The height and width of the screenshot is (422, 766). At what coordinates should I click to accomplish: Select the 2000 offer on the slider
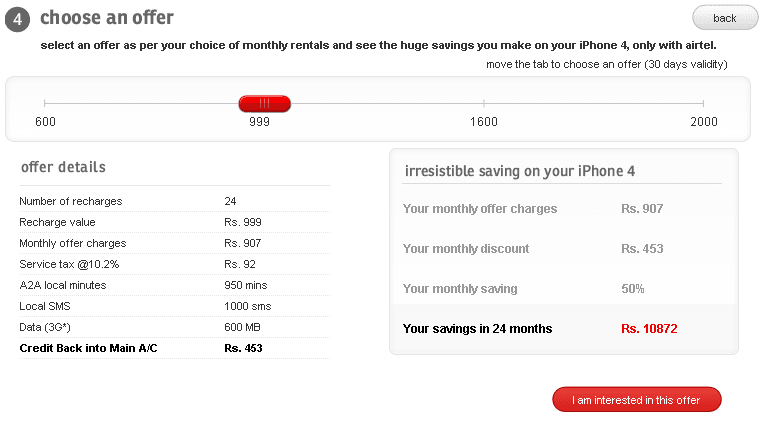[703, 122]
